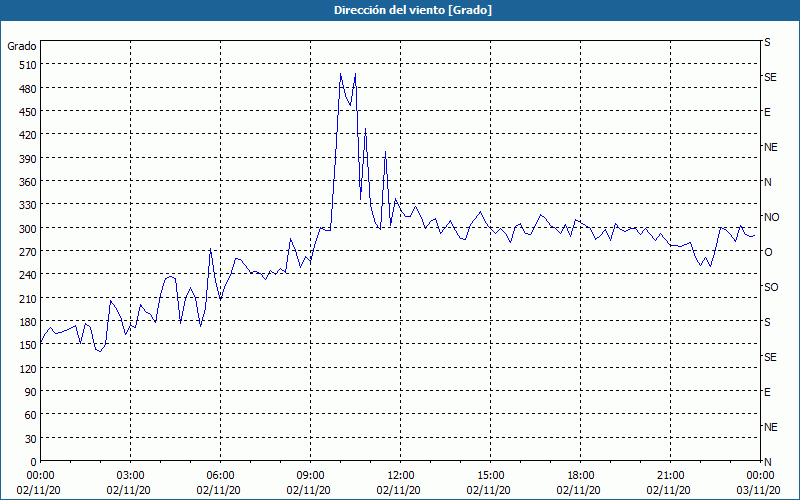This screenshot has width=800, height=500.
Task: Select the "Grado" y-axis unit label
Action: (x=22, y=46)
